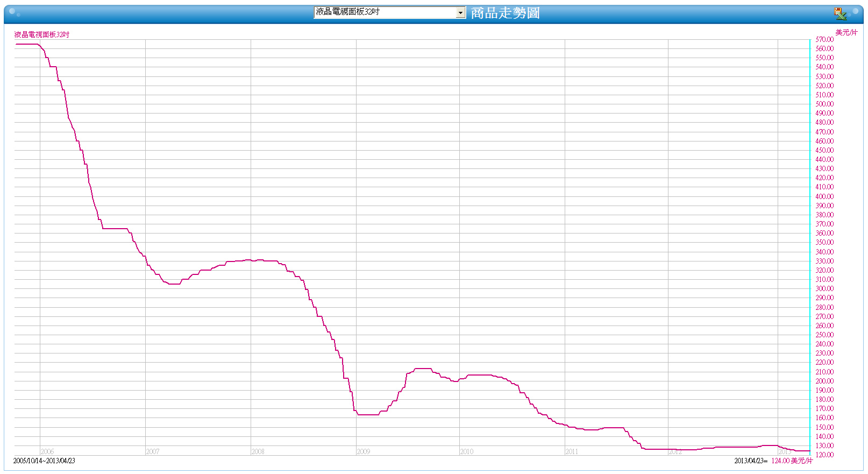The image size is (868, 474).
Task: Click the 2013/04/23= latest date label
Action: pos(751,461)
